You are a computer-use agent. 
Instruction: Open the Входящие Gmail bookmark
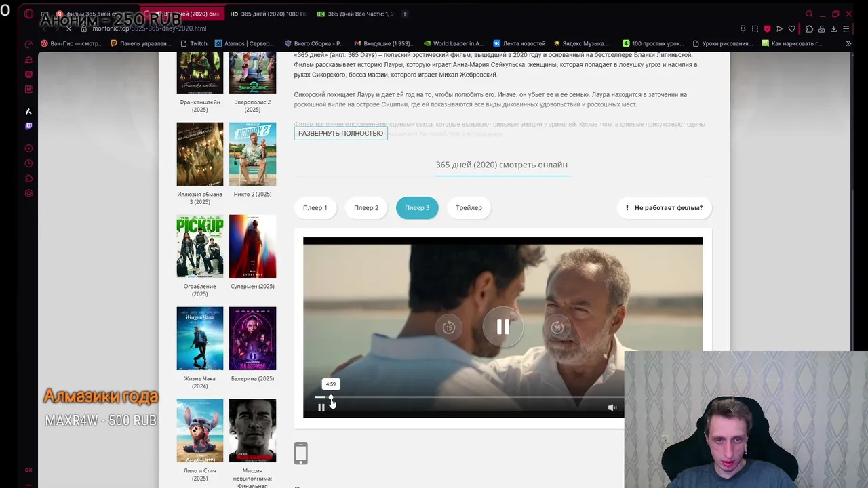[x=384, y=43]
